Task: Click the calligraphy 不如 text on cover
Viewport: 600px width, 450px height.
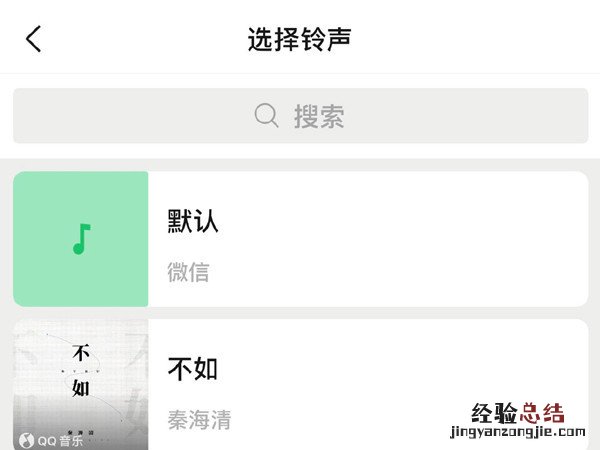Action: tap(81, 370)
